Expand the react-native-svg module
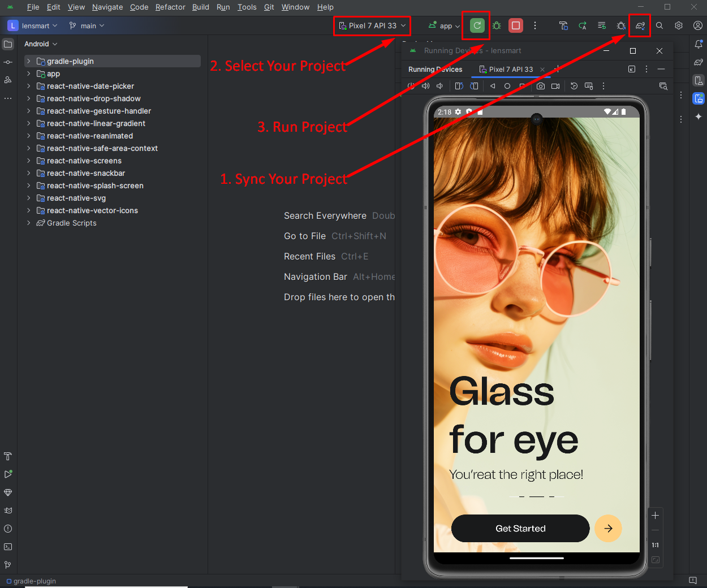Viewport: 707px width, 588px height. tap(29, 198)
